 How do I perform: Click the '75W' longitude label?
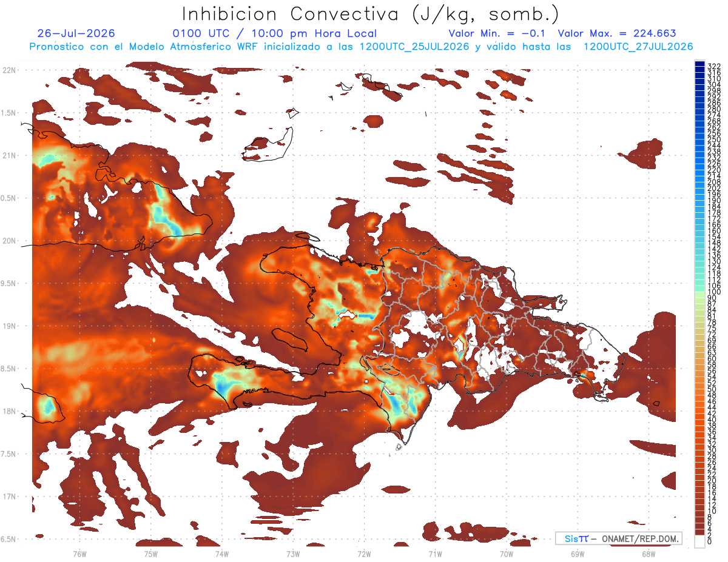pos(151,554)
